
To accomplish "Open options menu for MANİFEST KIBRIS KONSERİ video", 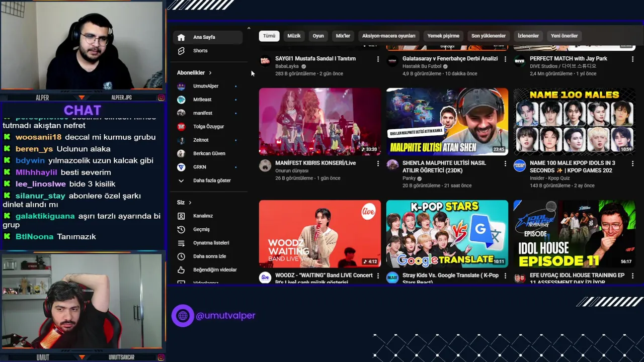I will [378, 163].
